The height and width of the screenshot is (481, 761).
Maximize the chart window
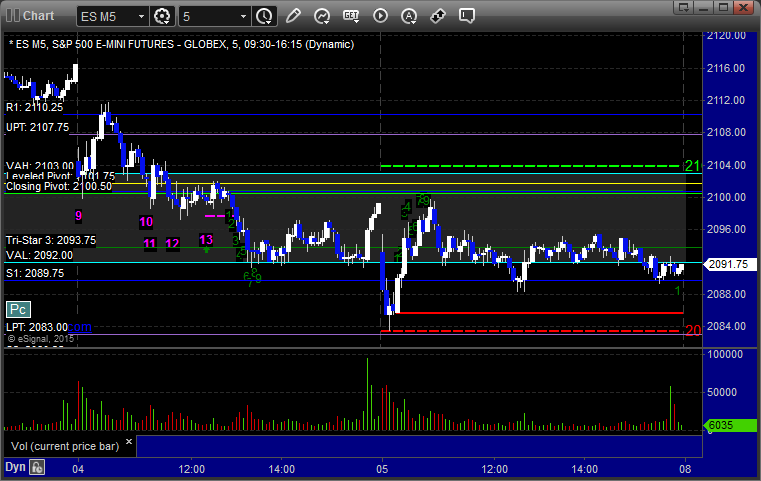[x=724, y=7]
